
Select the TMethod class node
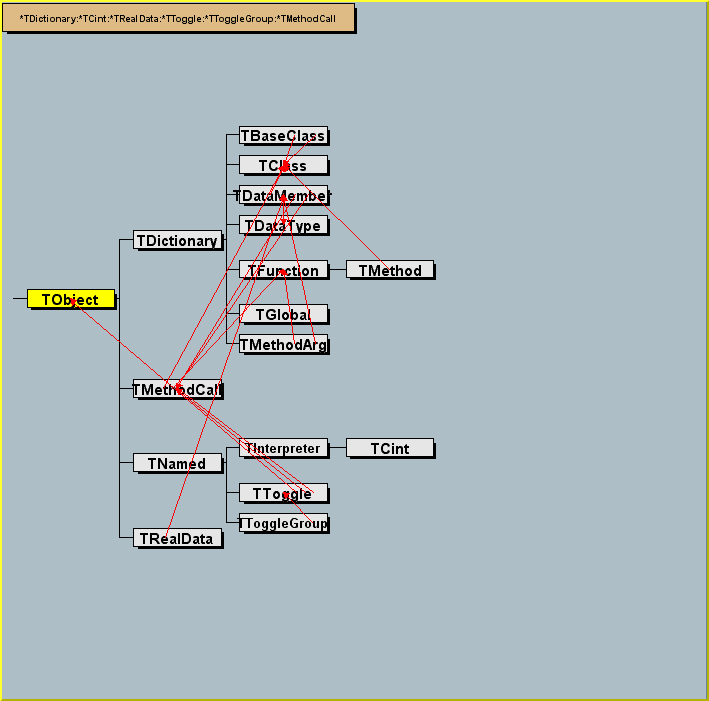pos(390,271)
